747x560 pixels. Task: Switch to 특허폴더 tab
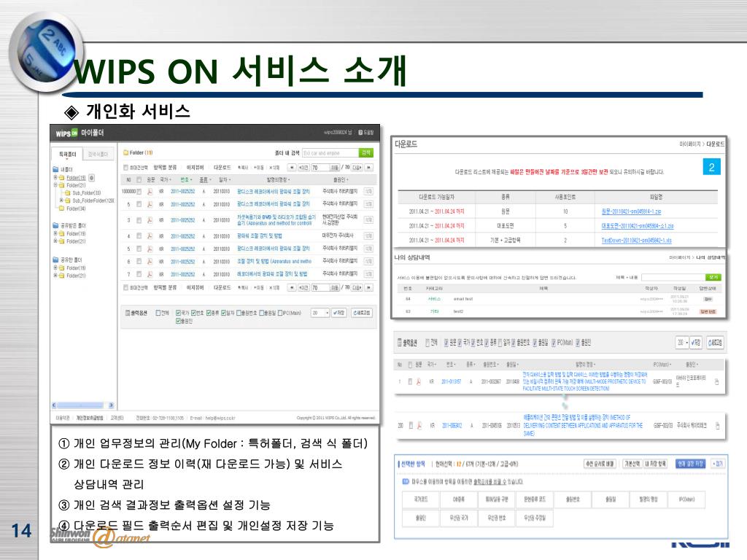67,154
